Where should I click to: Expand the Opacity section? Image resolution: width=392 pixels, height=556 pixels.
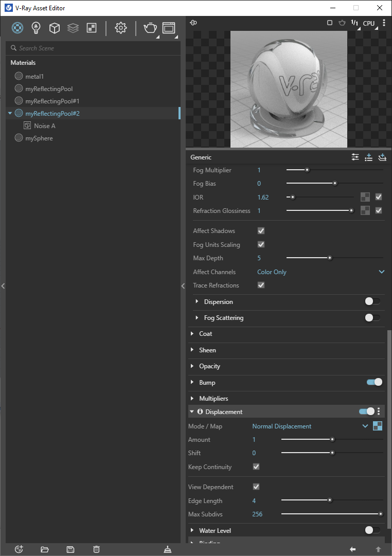point(192,366)
